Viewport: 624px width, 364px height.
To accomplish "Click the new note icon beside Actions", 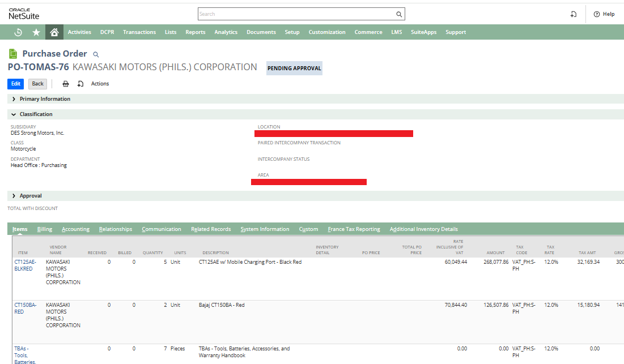I will pos(80,84).
